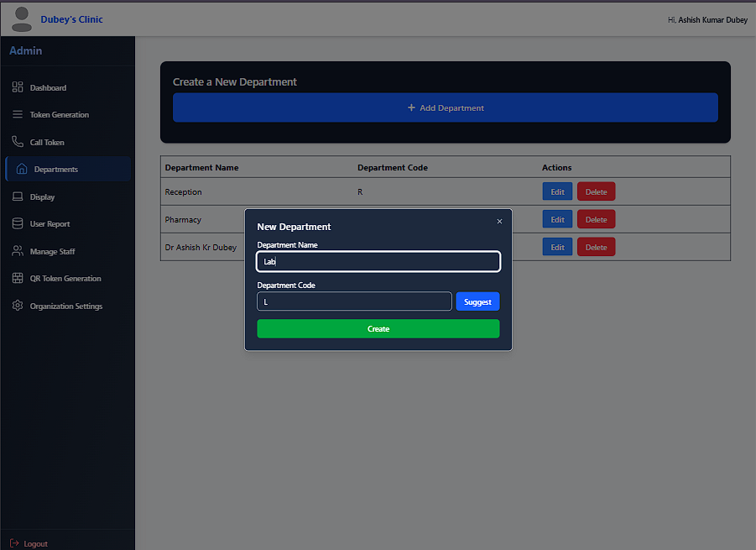The height and width of the screenshot is (550, 756).
Task: Close the New Department dialog
Action: tap(499, 221)
